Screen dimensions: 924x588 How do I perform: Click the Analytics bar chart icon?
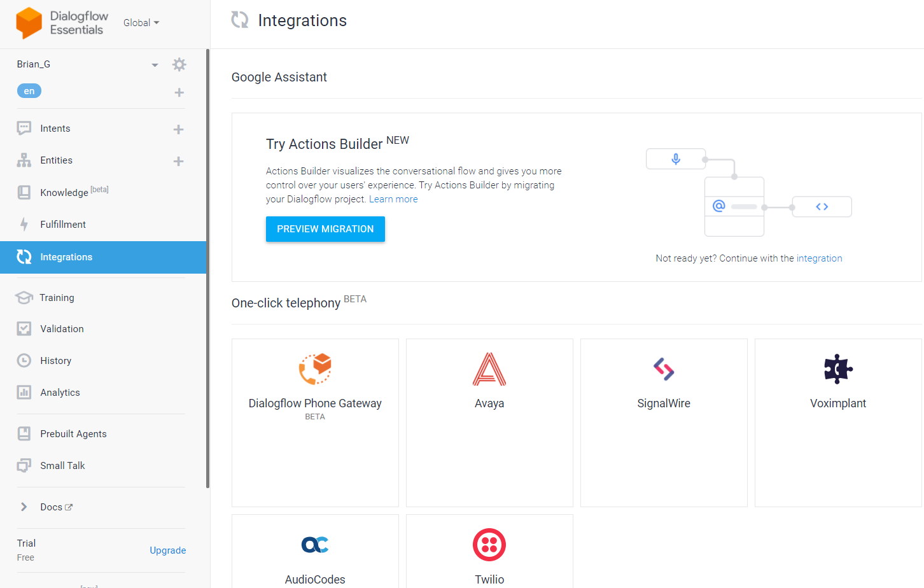pyautogui.click(x=24, y=393)
